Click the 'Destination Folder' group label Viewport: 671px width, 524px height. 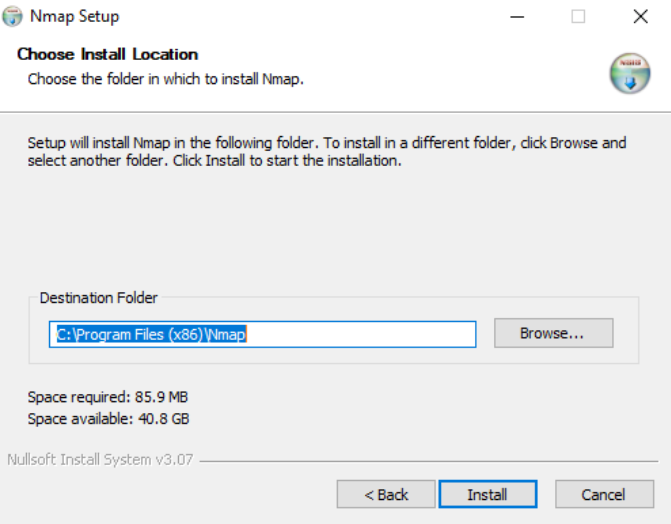(x=98, y=298)
